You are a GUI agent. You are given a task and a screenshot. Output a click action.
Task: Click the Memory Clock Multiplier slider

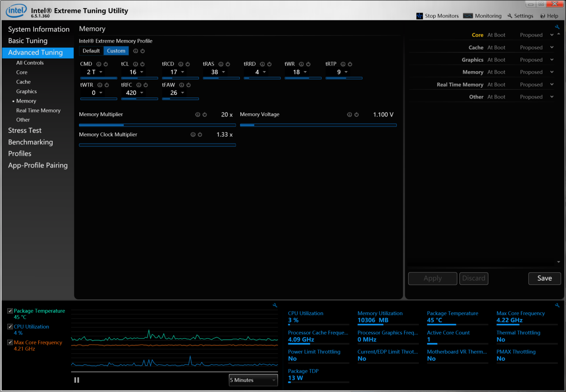click(x=157, y=145)
